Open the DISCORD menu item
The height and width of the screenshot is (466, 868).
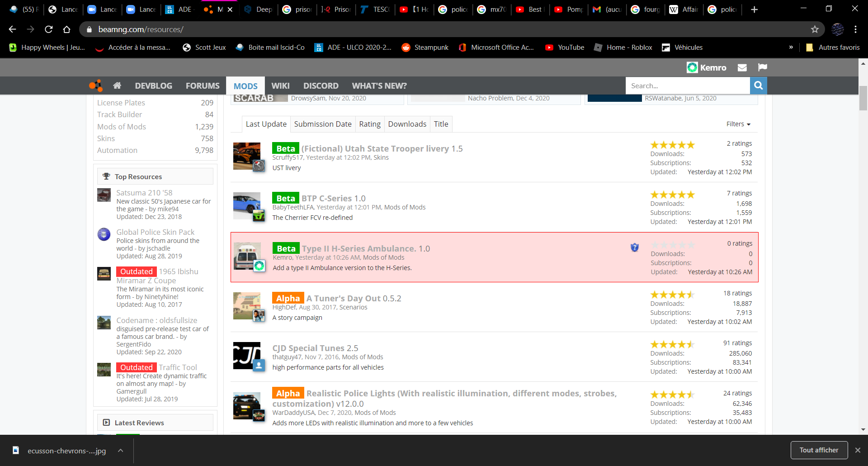pos(321,86)
